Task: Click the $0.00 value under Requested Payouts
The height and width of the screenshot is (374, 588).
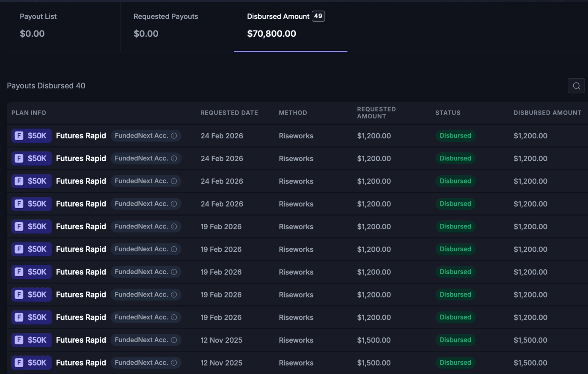Action: [x=146, y=34]
